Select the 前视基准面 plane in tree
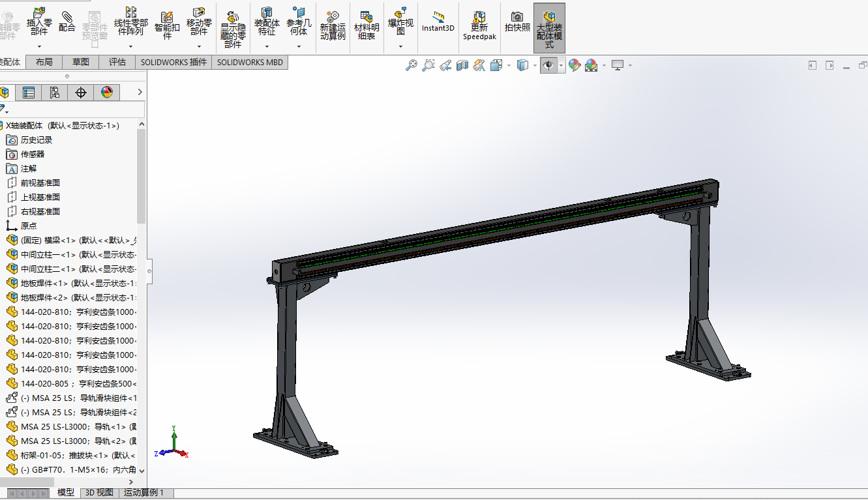This screenshot has height=500, width=868. coord(33,183)
